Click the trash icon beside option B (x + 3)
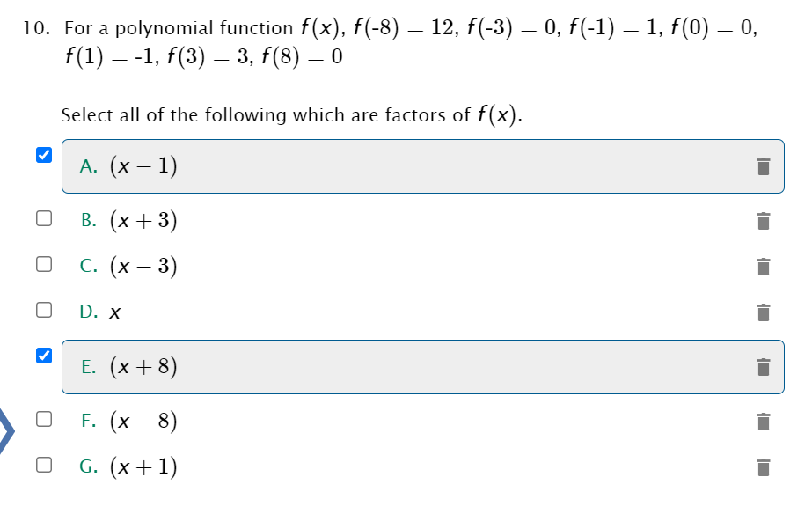The width and height of the screenshot is (812, 514). [764, 222]
